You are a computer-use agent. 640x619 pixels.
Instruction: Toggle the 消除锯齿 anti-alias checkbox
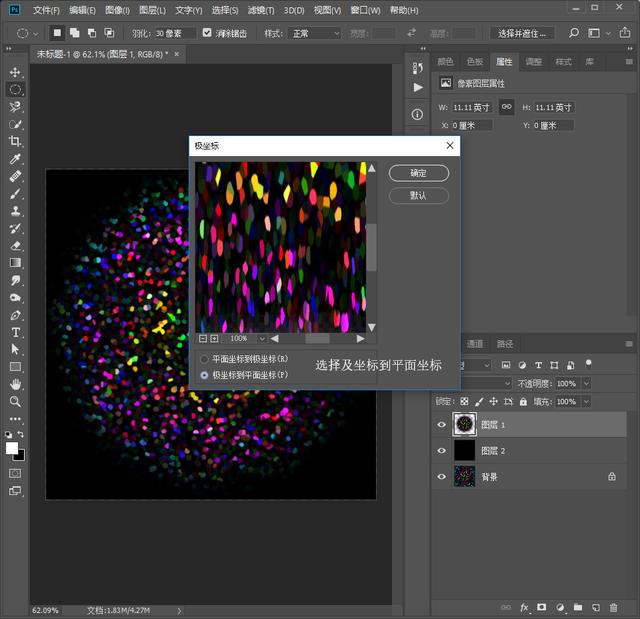coord(207,33)
